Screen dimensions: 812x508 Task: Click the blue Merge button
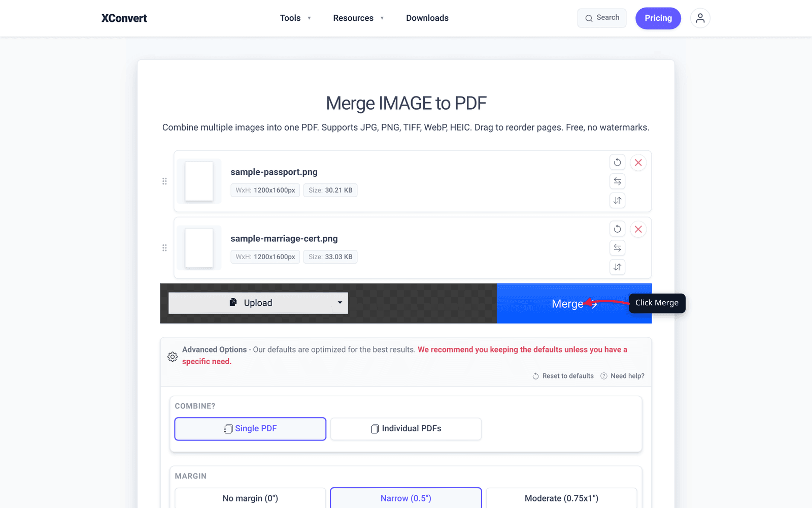[574, 303]
